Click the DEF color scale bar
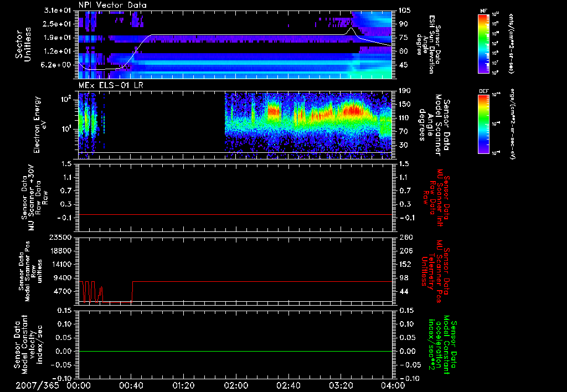567x392 pixels. [483, 124]
